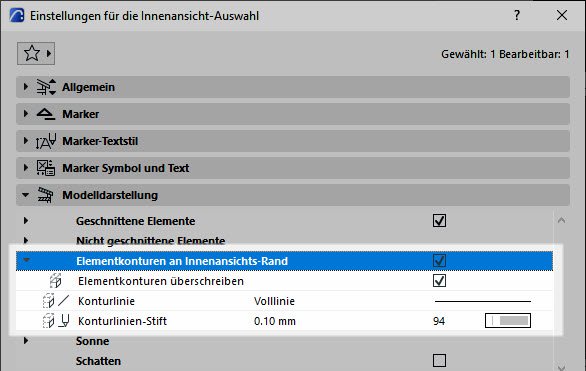Expand Nicht geschnittene Elemente row
Screen dimensions: 586x371
[25, 240]
